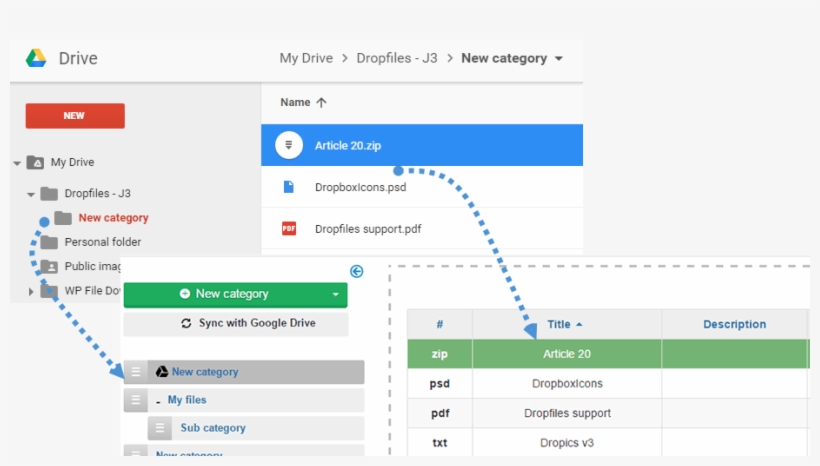The height and width of the screenshot is (466, 820).
Task: Click the New category folder icon in Drive
Action: tap(63, 218)
